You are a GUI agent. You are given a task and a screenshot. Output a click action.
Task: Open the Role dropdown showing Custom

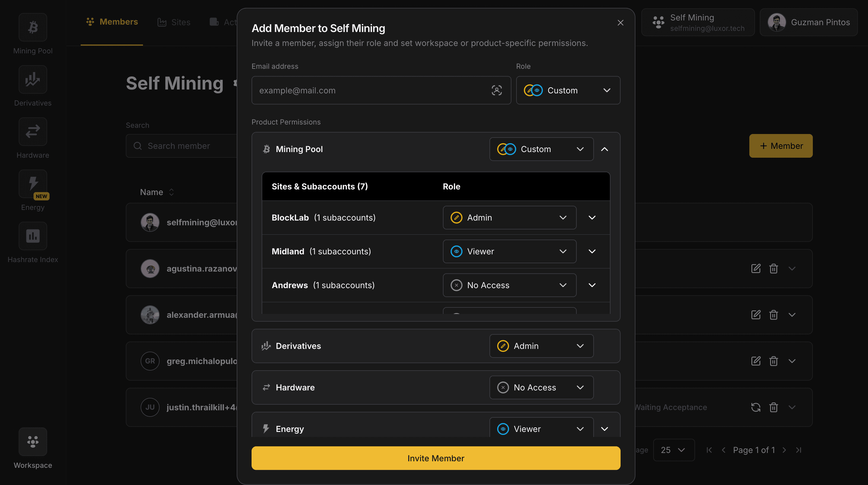click(x=568, y=90)
